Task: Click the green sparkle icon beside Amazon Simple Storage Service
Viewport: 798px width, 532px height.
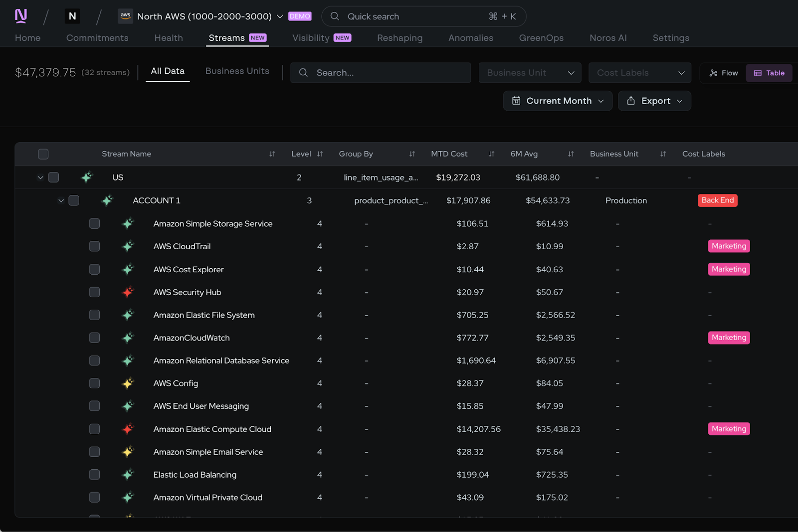Action: tap(128, 223)
